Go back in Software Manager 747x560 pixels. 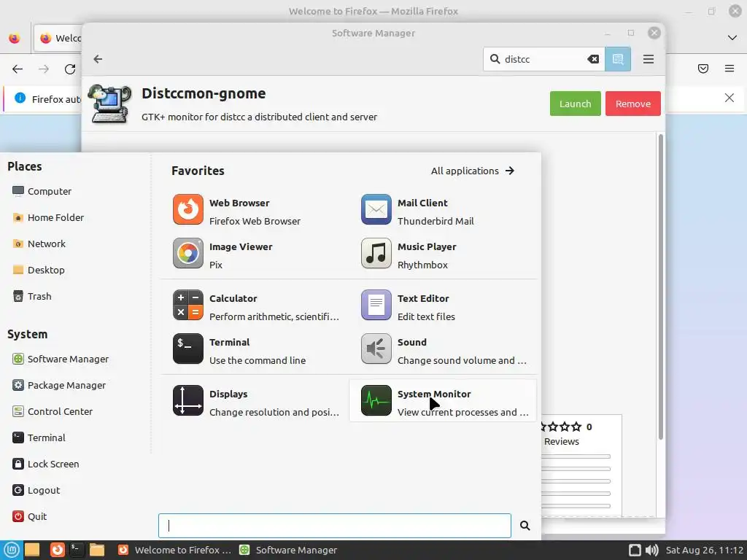point(98,59)
